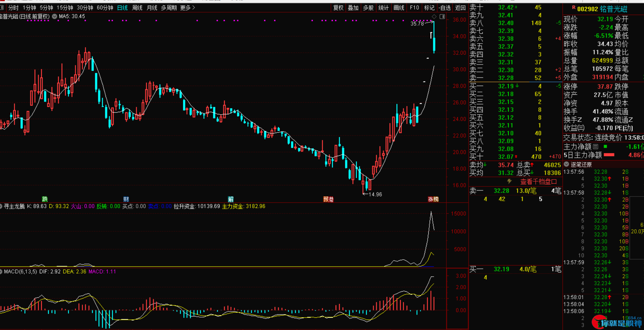Click 买均 value 31.32

[505, 173]
